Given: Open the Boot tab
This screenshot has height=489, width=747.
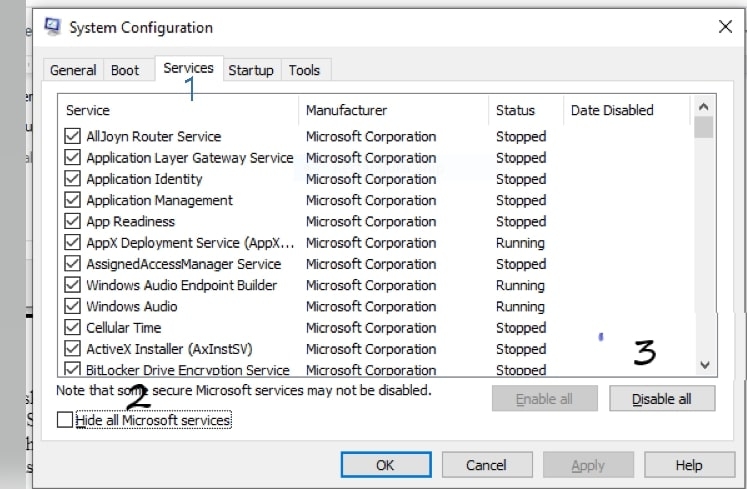Looking at the screenshot, I should coord(125,71).
